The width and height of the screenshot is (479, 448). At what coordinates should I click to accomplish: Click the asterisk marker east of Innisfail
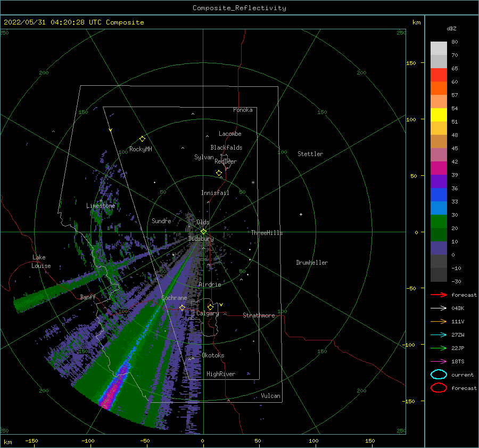253,183
